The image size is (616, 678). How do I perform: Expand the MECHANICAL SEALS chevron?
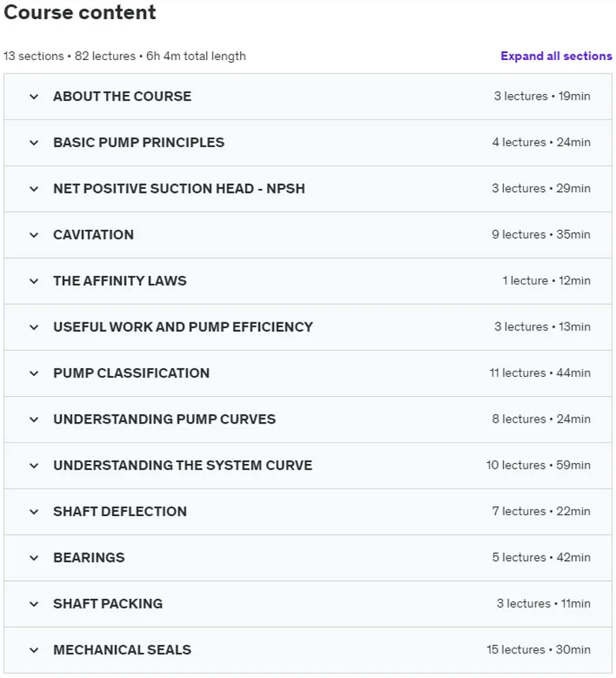pos(34,650)
